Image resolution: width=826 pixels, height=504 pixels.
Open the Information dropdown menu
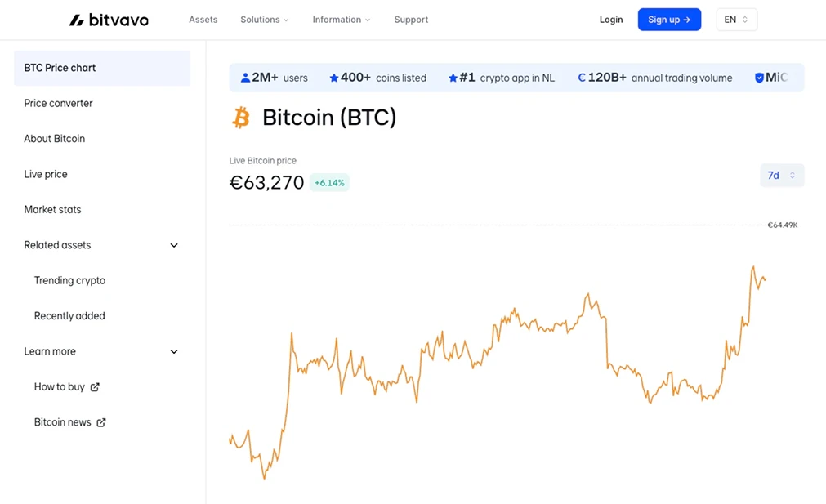(341, 19)
